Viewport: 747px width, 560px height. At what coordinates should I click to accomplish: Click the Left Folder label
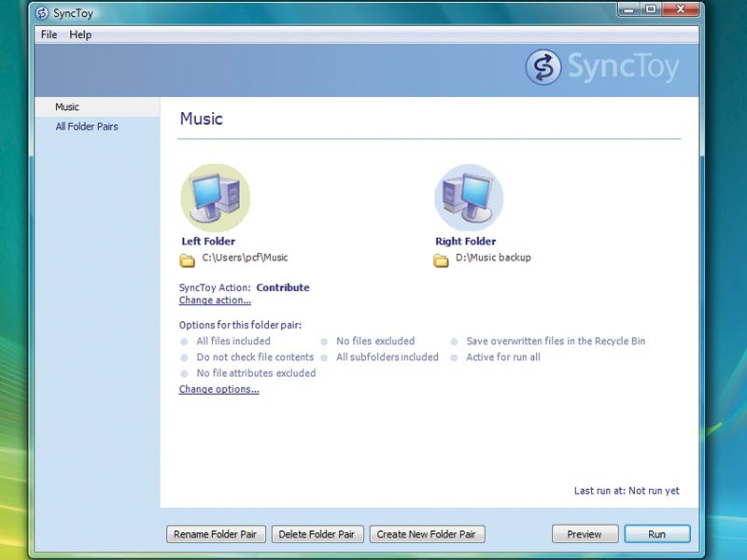(208, 242)
